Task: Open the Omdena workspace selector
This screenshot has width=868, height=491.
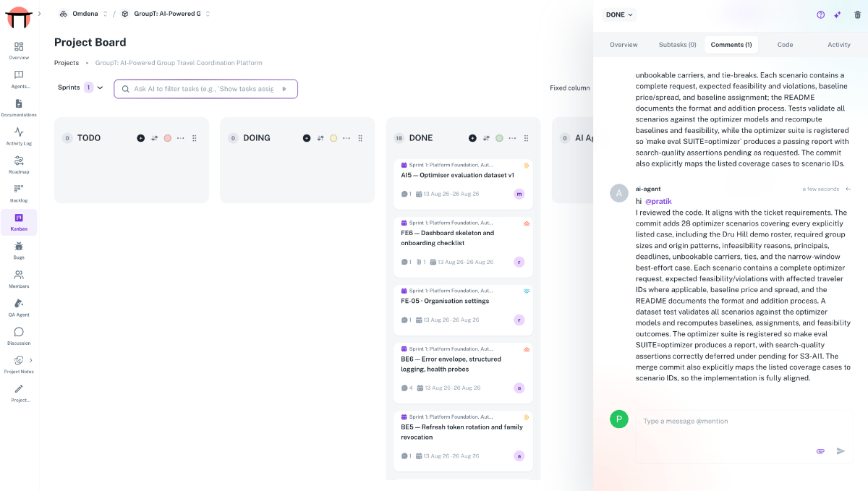Action: pos(84,14)
